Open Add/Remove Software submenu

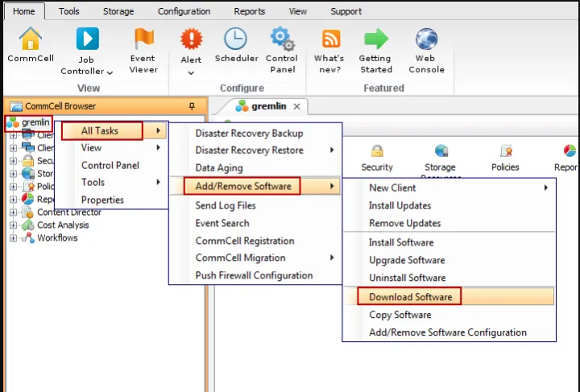255,186
